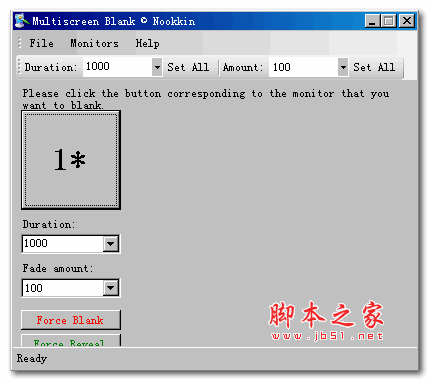Click the toolbar Amount input field
The height and width of the screenshot is (382, 430).
[303, 67]
